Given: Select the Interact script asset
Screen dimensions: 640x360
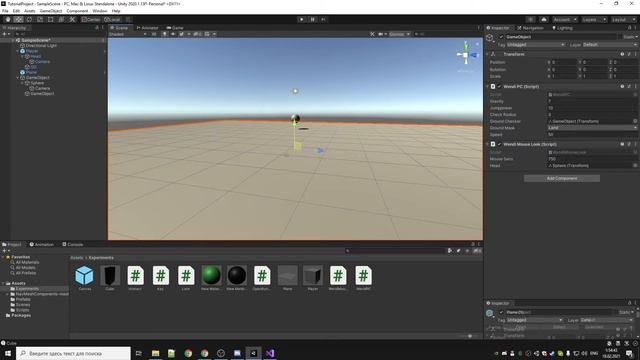Looking at the screenshot, I should [x=135, y=278].
